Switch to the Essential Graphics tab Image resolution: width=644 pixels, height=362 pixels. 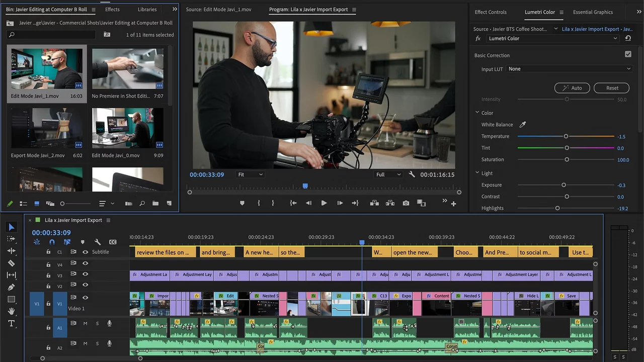click(593, 12)
